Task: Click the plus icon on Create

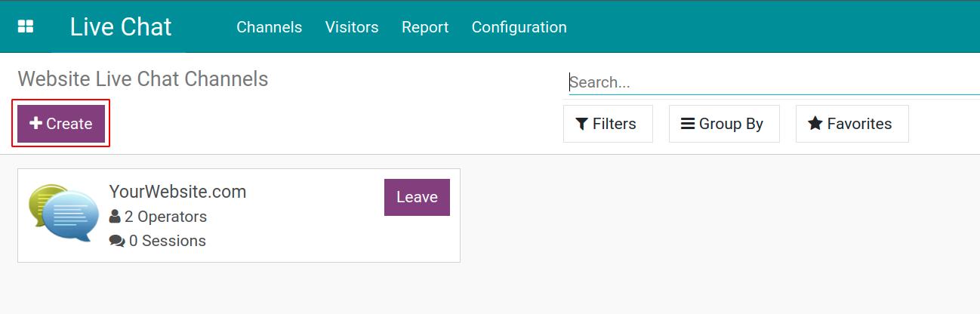Action: 35,123
